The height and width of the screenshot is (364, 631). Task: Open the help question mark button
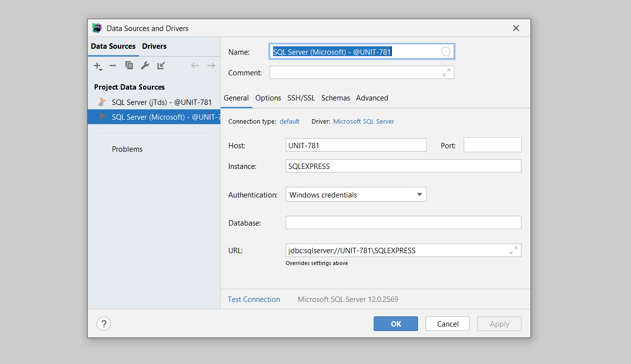(104, 324)
